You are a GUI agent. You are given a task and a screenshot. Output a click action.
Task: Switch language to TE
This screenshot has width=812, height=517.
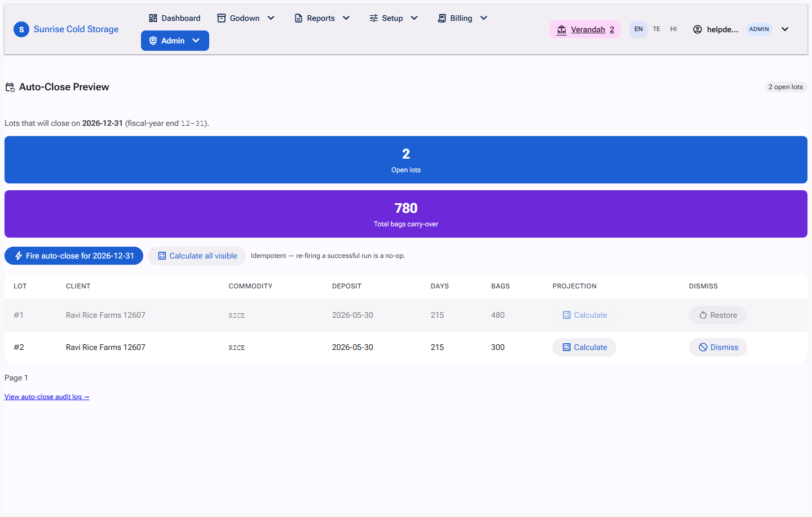coord(656,29)
